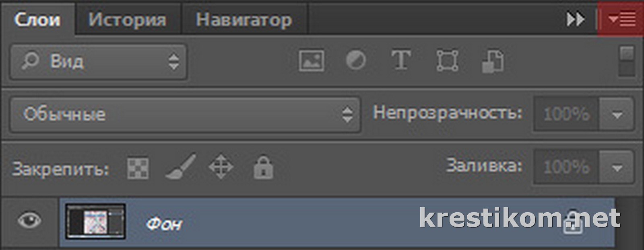Switch to the История tab
Screen dimensions: 644x250
tap(127, 20)
